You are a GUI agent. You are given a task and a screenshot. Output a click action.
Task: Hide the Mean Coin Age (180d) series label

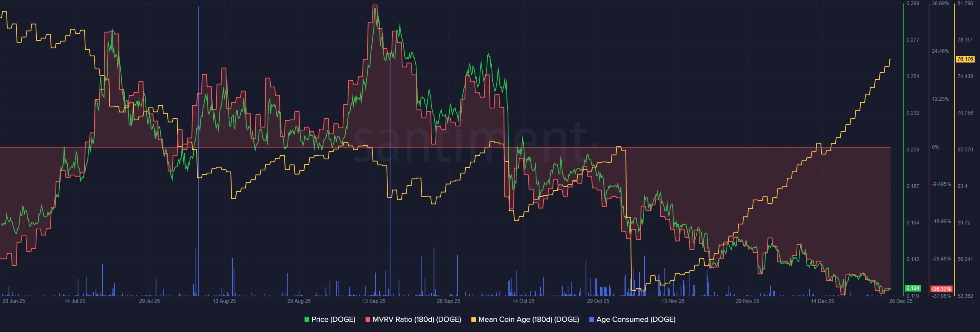click(528, 319)
